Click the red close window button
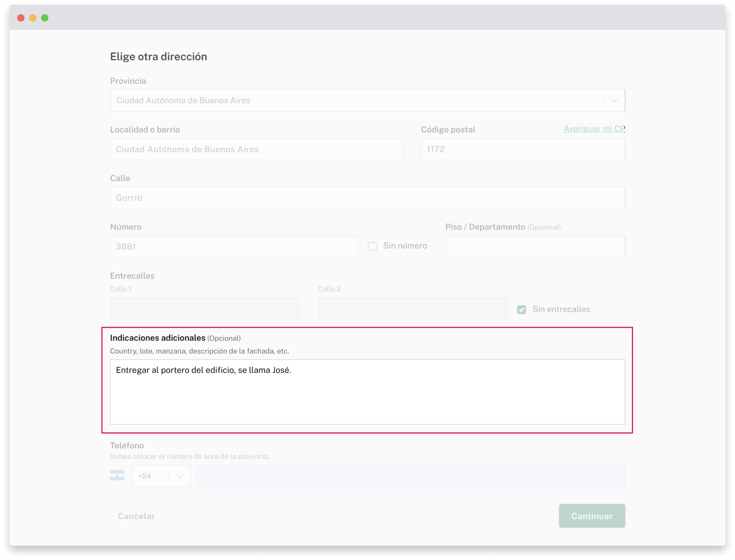Screen dimensions: 735x560 pos(21,18)
